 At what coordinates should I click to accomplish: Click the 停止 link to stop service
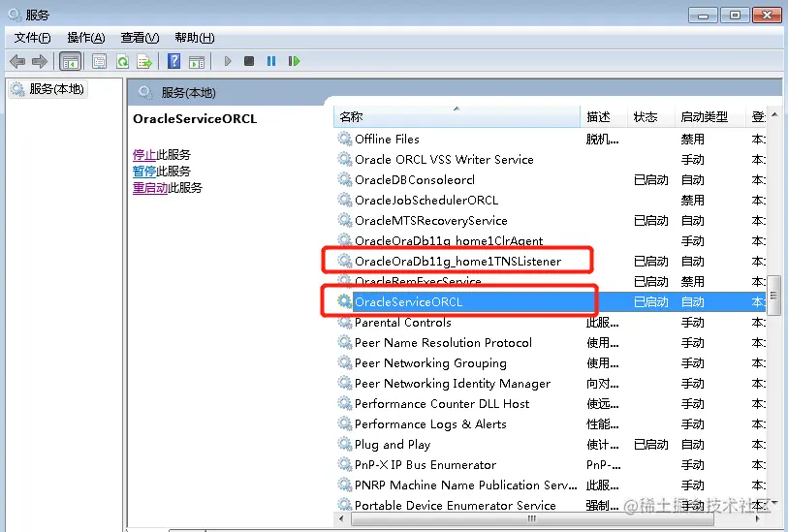(144, 155)
